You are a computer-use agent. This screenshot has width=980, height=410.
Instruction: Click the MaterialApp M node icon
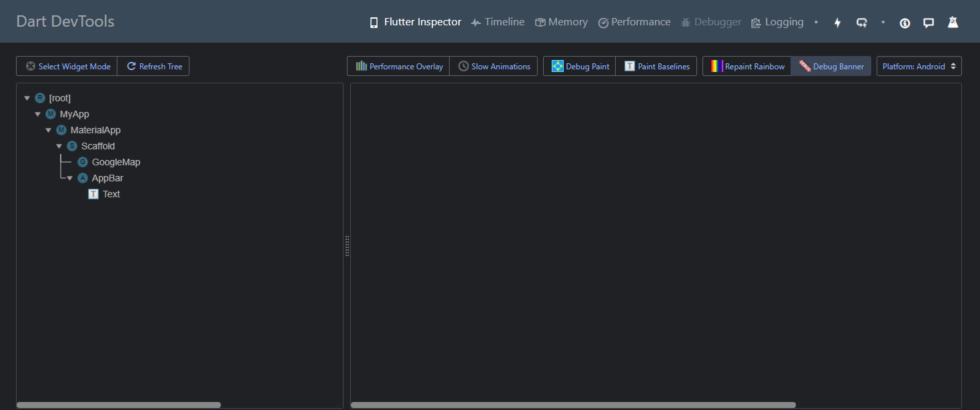coord(61,130)
